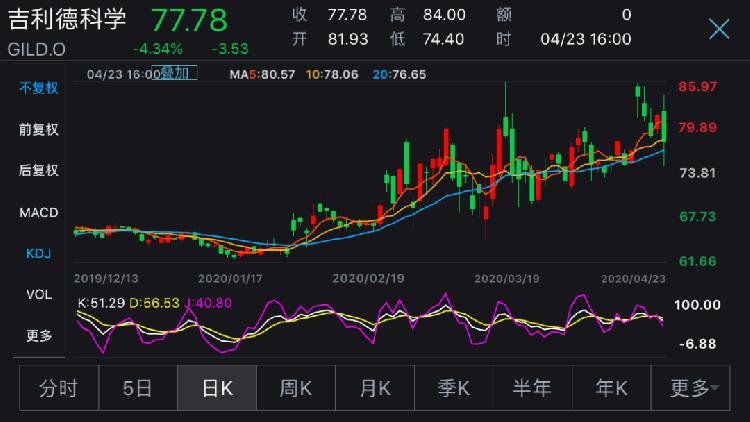Tap the 2020/04/23 date axis label
This screenshot has width=750, height=422.
(x=633, y=278)
